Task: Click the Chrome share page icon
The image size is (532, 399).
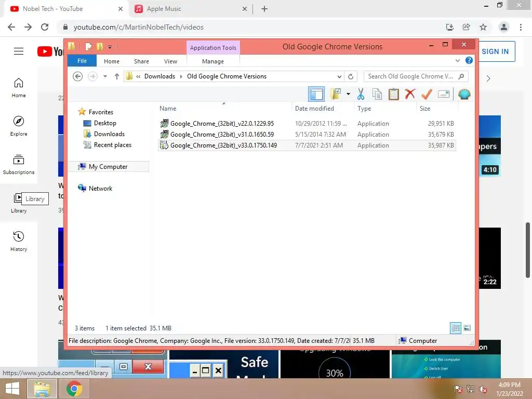Action: [x=467, y=27]
